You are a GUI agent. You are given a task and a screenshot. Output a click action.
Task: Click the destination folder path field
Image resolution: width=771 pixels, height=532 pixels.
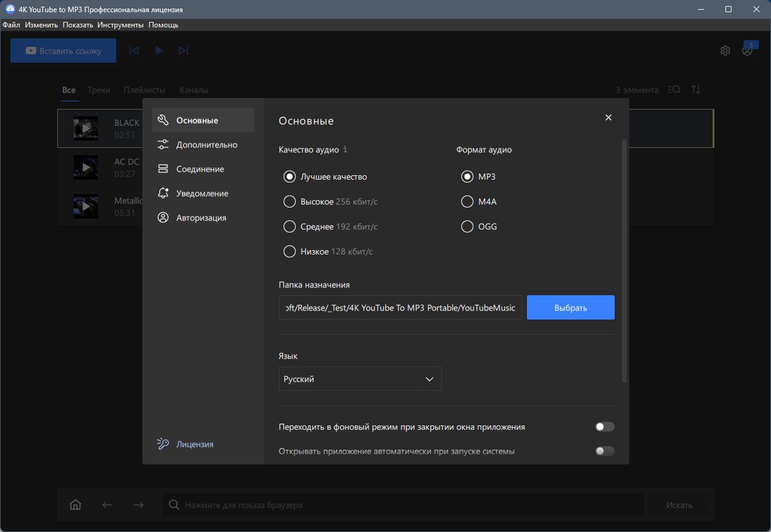click(400, 307)
